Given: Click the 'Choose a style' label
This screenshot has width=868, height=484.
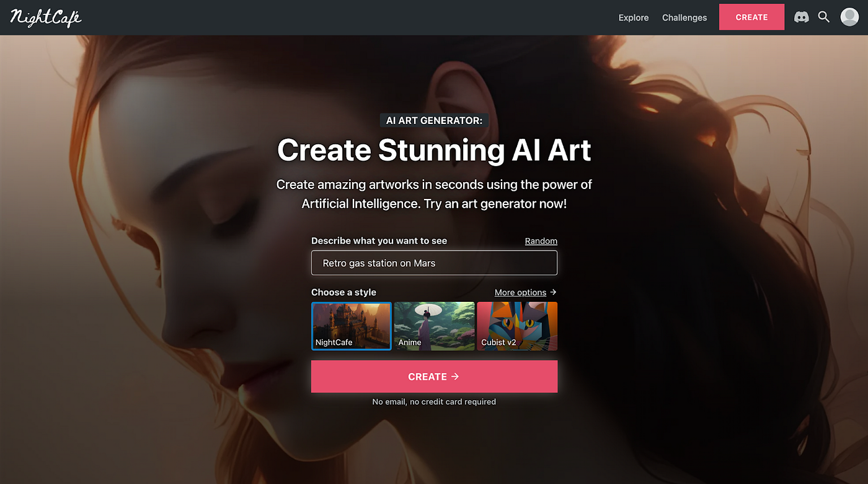Looking at the screenshot, I should pos(343,292).
